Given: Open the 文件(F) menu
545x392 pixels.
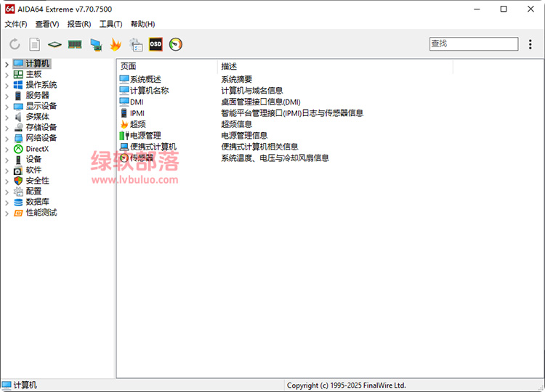Looking at the screenshot, I should pos(16,24).
